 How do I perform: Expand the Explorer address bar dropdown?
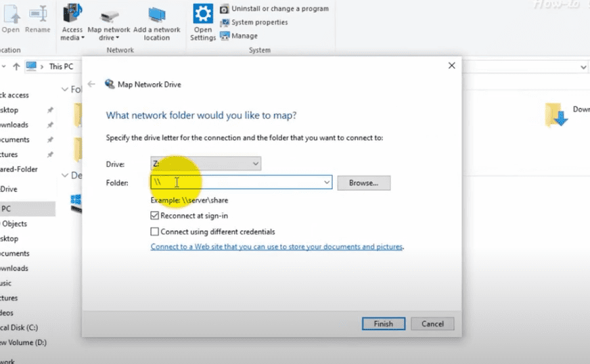(x=583, y=67)
